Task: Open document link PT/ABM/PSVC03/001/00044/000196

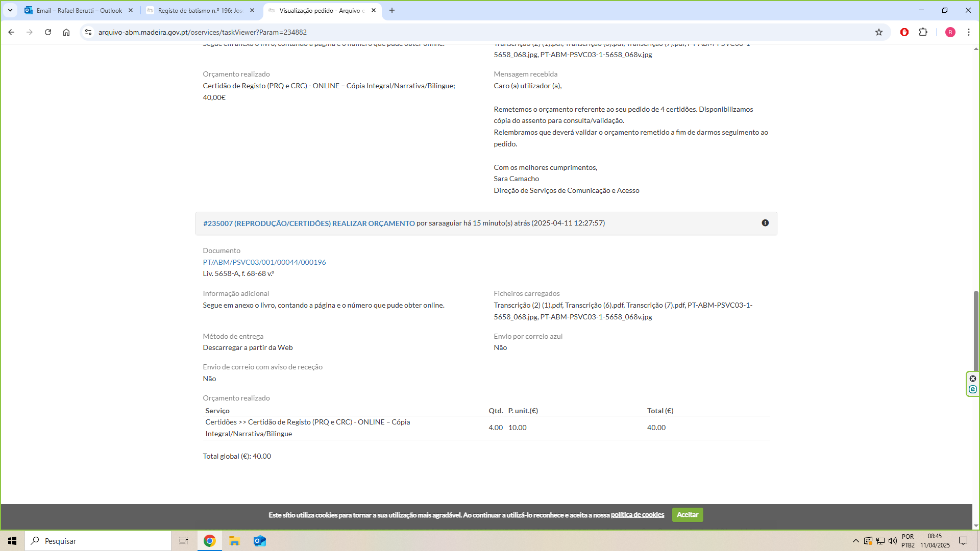Action: [x=264, y=262]
